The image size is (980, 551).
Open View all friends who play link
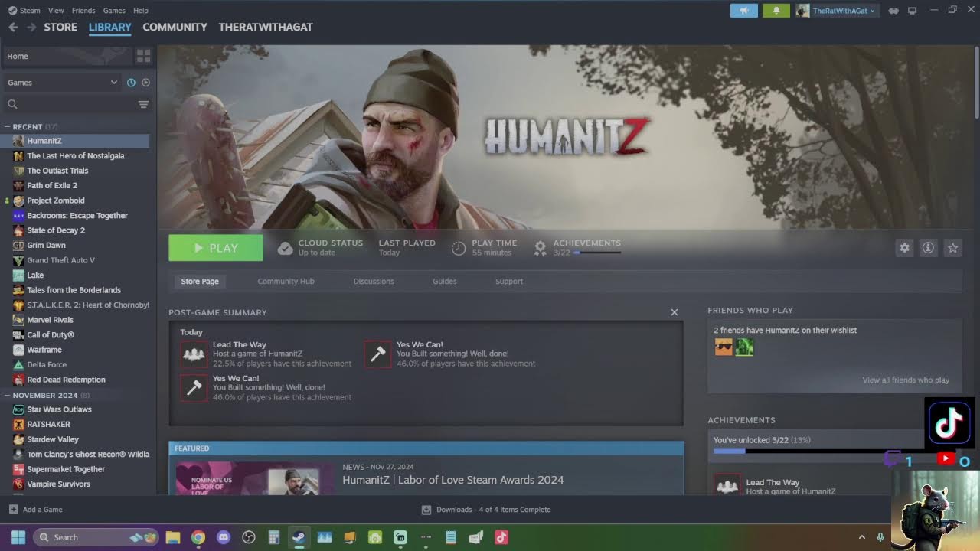[906, 380]
